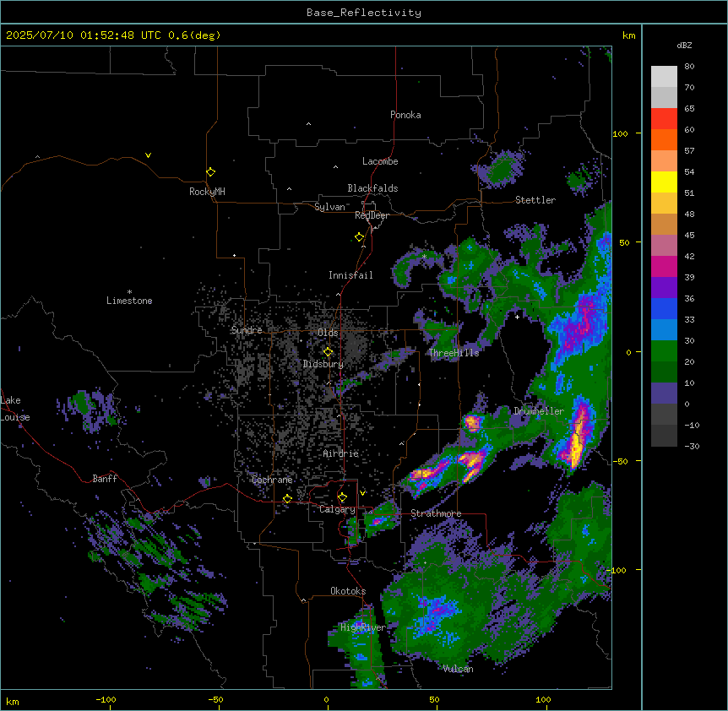Screen dimensions: 728x711
Task: Click the Drumheller label
Action: point(539,411)
